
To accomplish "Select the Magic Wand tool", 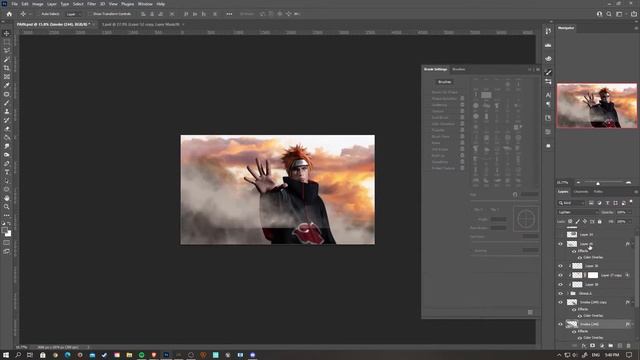I will [x=7, y=60].
